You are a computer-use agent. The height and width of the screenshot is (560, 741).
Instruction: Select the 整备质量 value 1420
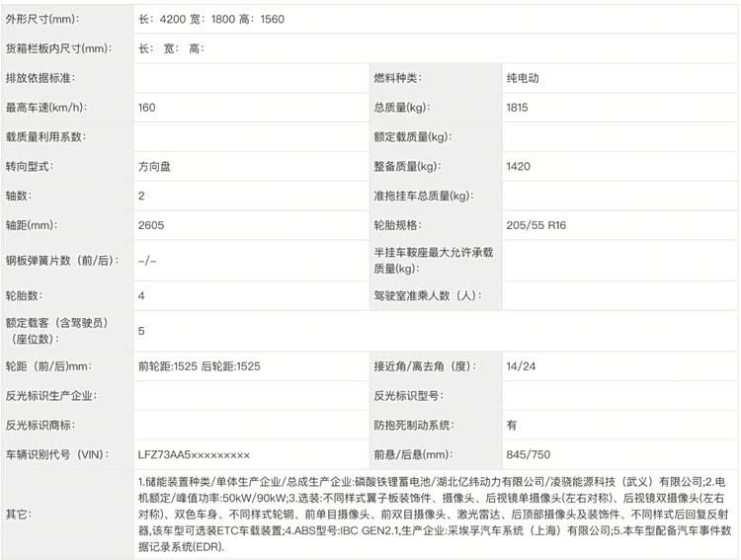tap(519, 167)
